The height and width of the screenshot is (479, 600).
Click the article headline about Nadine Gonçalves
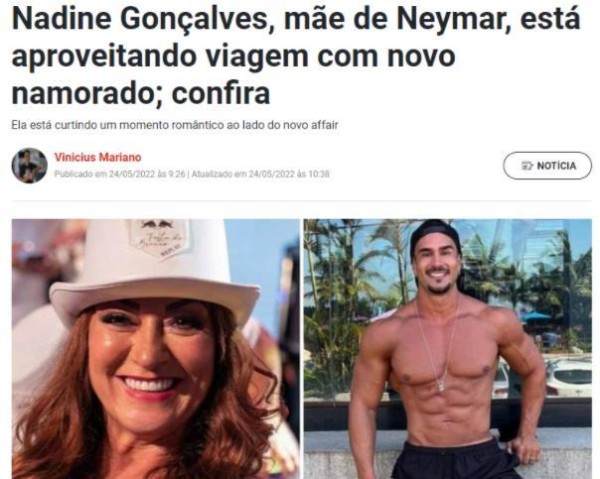296,55
